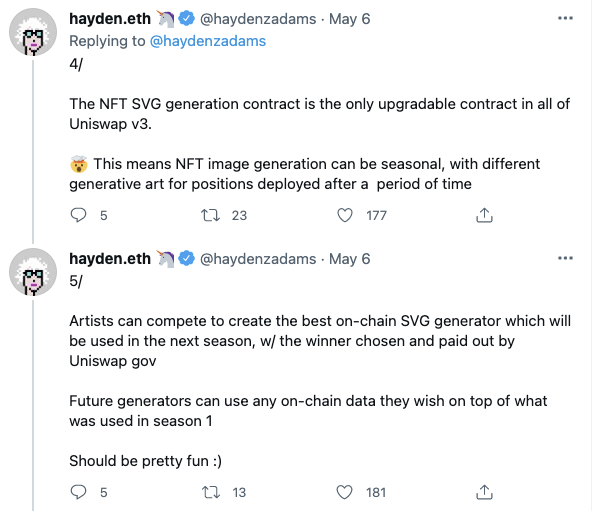
Task: Open the May 6 timestamp of 5/ tweet
Action: coord(349,259)
